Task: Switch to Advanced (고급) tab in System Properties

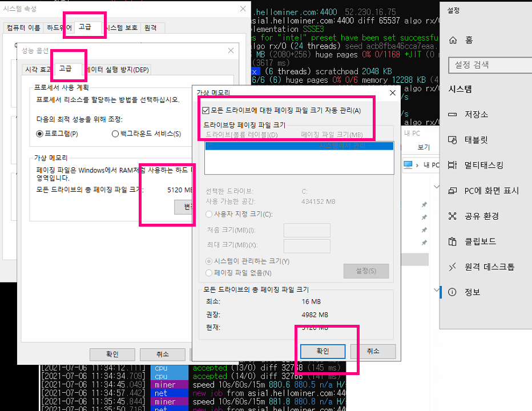Action: [85, 27]
